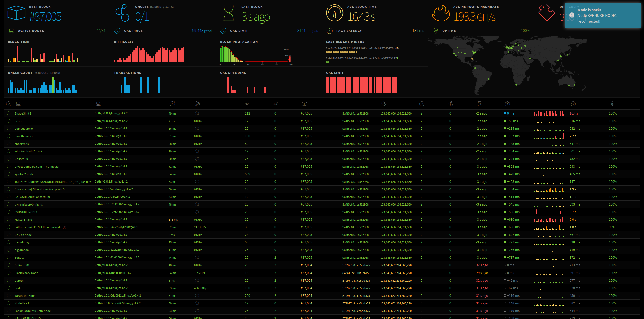
Task: Click the Avg Block Time gauge icon
Action: click(x=334, y=13)
